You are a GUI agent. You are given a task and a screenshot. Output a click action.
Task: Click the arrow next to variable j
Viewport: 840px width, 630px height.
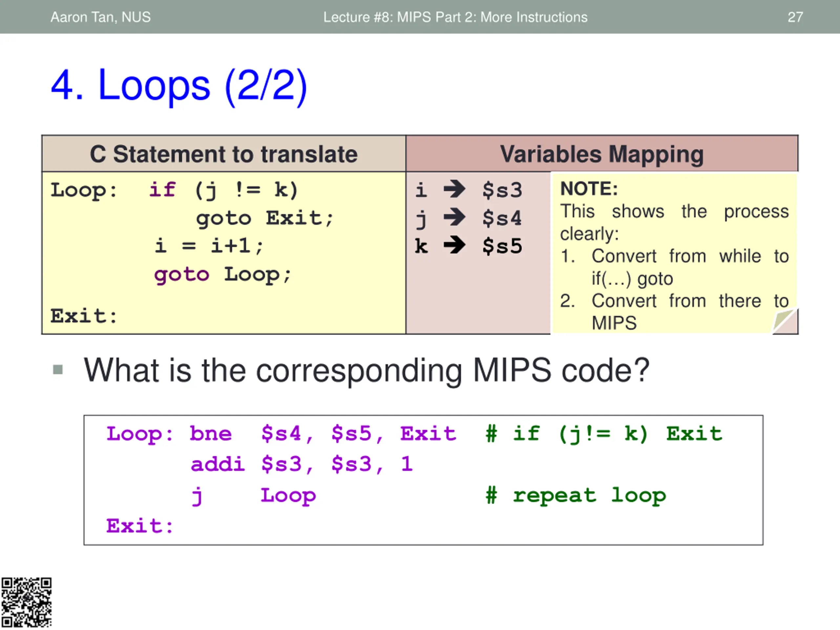point(454,217)
